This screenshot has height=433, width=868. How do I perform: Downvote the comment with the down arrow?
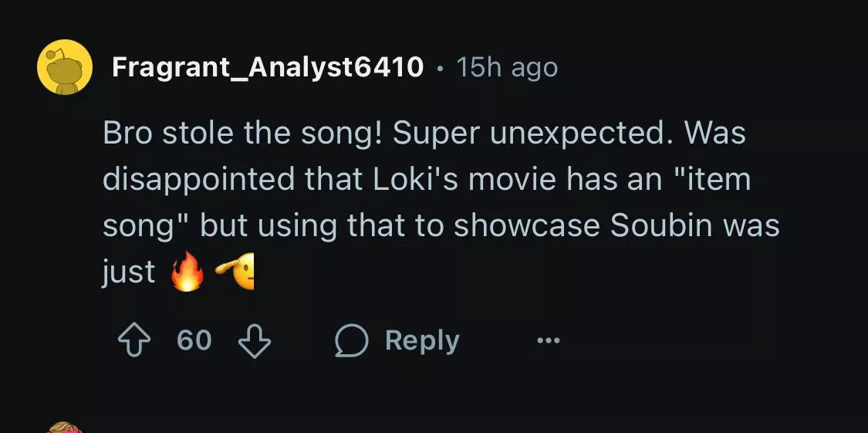pyautogui.click(x=255, y=340)
